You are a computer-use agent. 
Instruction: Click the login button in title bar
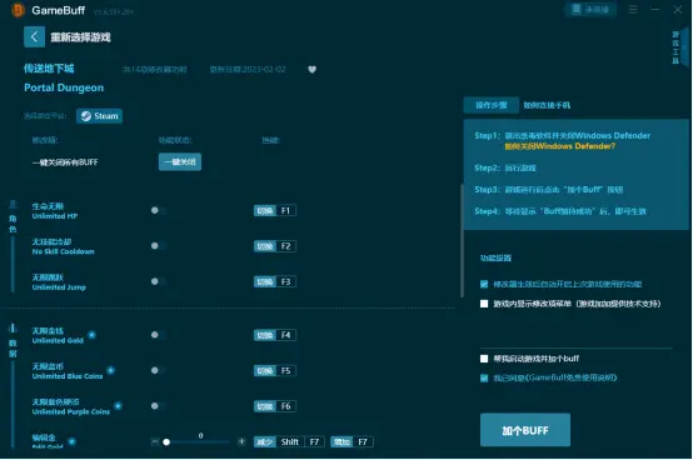(x=590, y=9)
